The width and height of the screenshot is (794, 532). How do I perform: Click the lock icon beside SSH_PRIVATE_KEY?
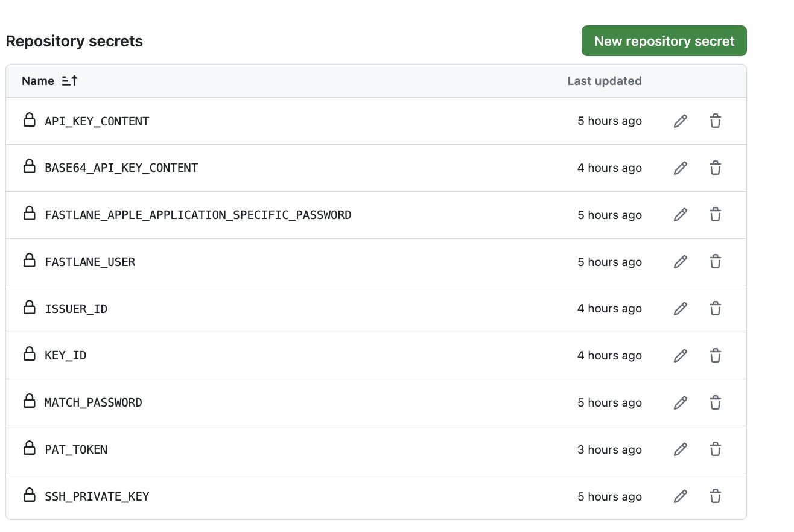(x=29, y=495)
